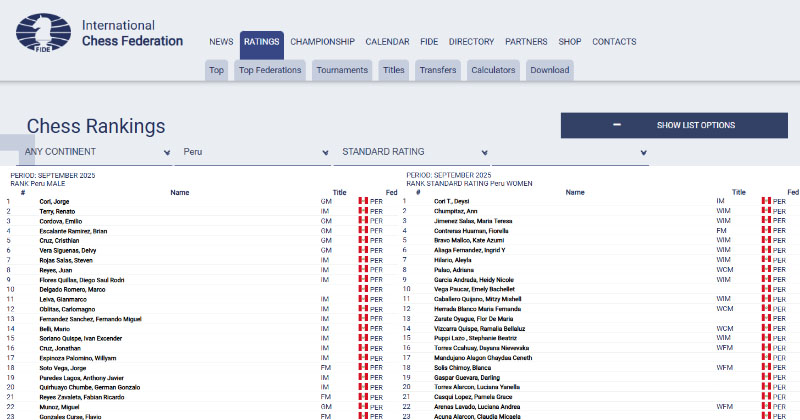Go to the Championship menu item
This screenshot has width=800, height=420.
(322, 42)
